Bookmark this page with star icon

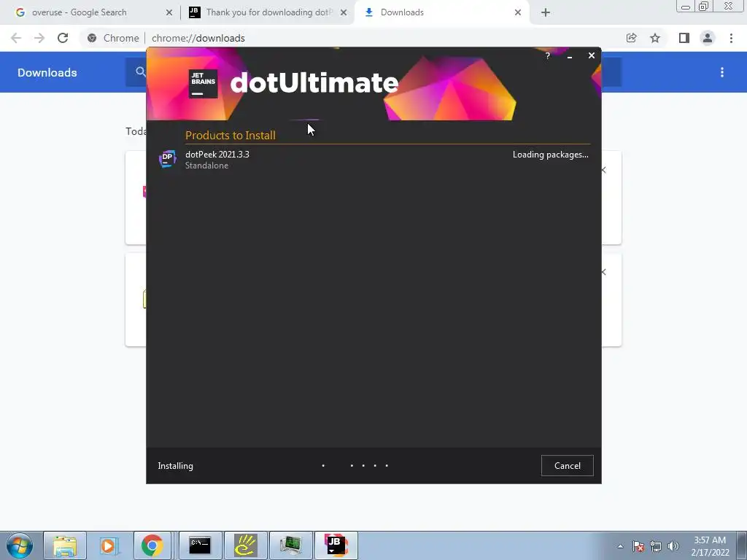(655, 38)
